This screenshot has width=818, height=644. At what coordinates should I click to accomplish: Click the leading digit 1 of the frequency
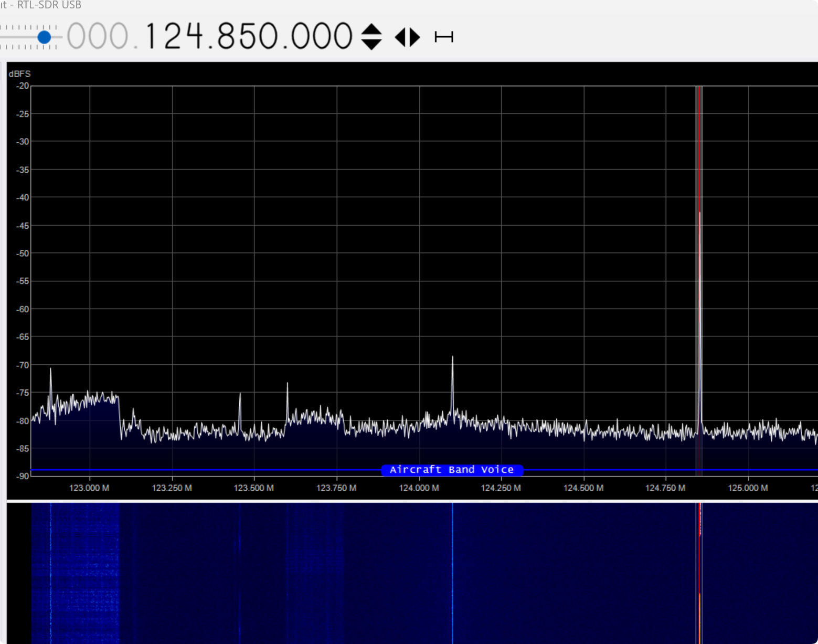pos(150,37)
